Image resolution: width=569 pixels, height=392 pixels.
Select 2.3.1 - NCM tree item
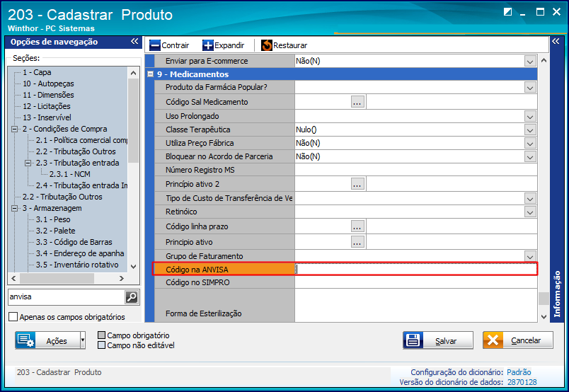[69, 174]
